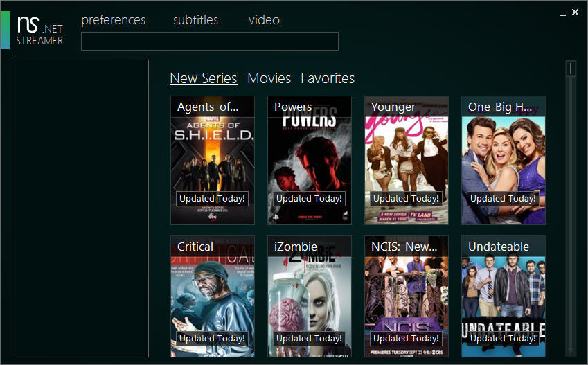Open the Powers series poster
588x365 pixels.
(310, 160)
